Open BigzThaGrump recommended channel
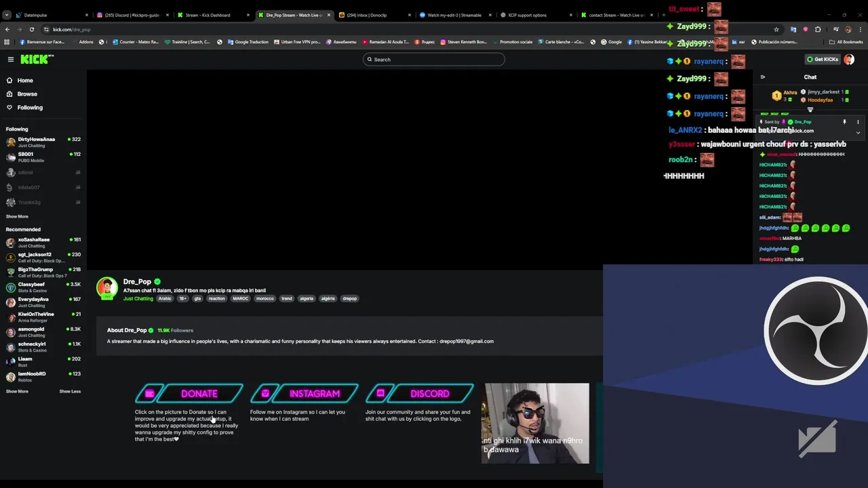Viewport: 868px width, 488px height. tap(43, 272)
